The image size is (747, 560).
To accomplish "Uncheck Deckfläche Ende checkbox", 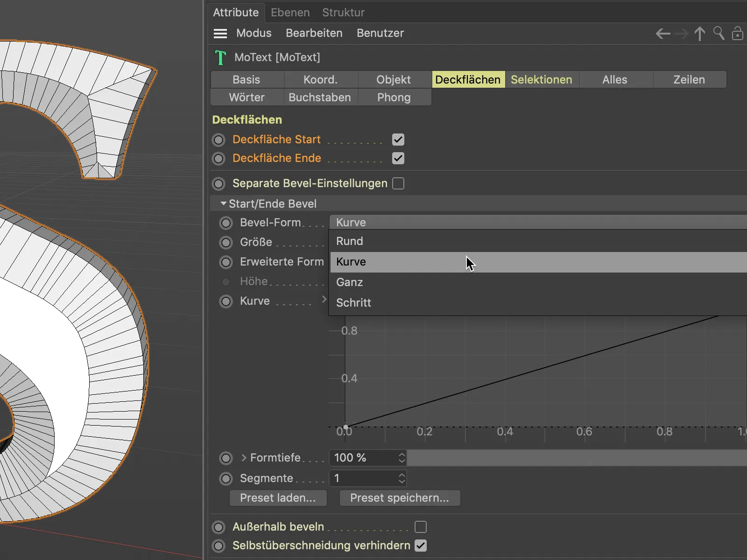I will click(x=398, y=158).
